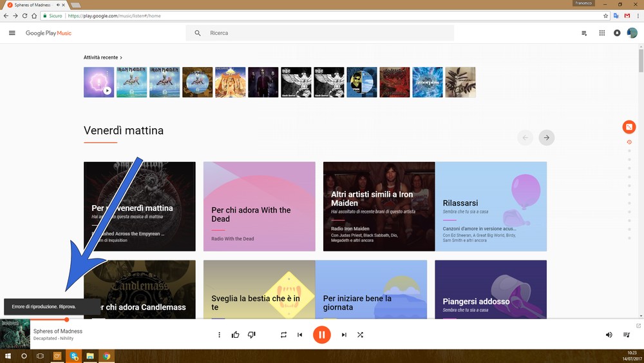644x363 pixels.
Task: Open Per chi adora With the Dead card
Action: tap(259, 206)
